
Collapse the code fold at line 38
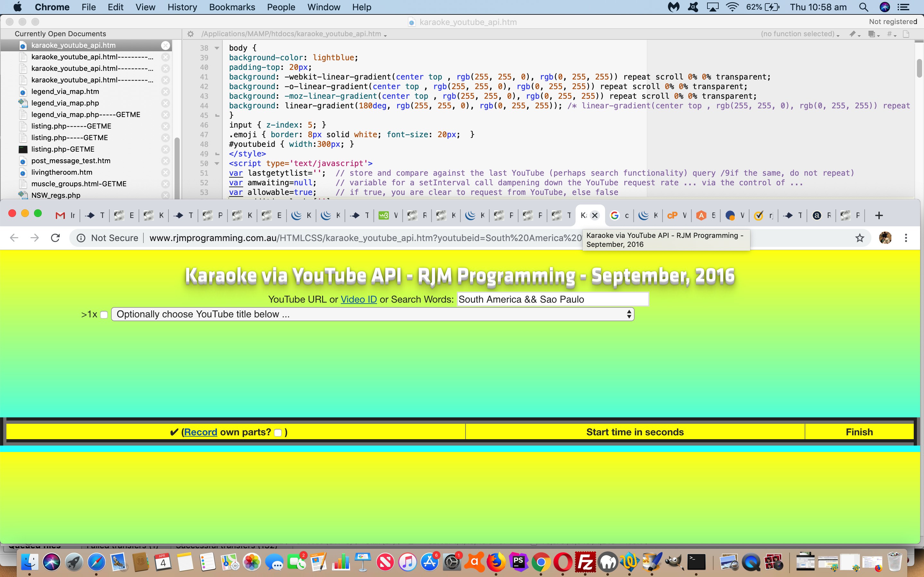point(217,48)
